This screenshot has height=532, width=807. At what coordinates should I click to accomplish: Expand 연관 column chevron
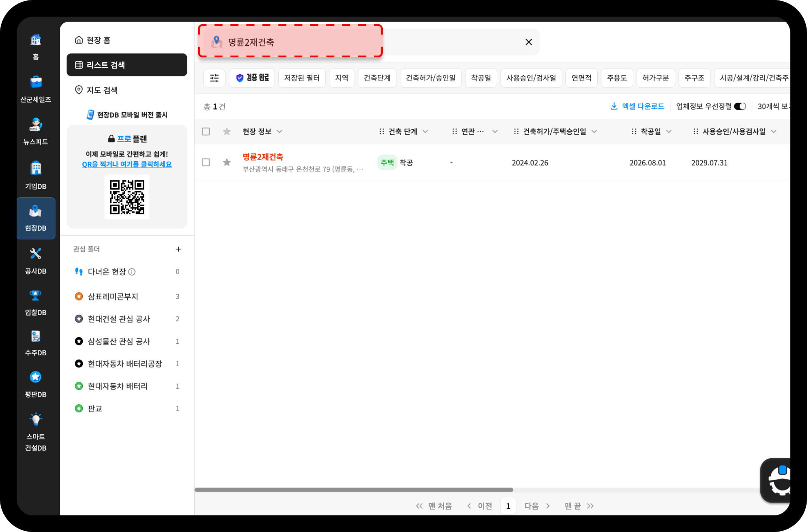(x=495, y=131)
